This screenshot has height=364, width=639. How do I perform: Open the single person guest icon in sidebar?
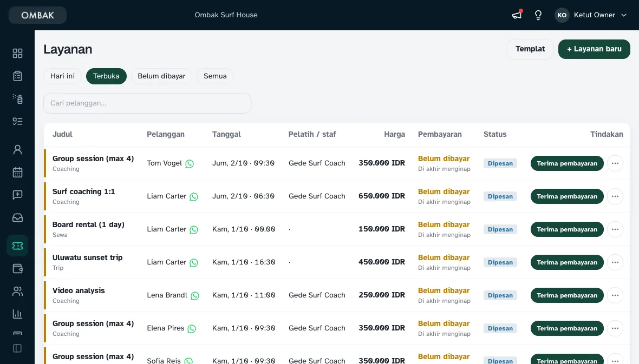tap(17, 149)
